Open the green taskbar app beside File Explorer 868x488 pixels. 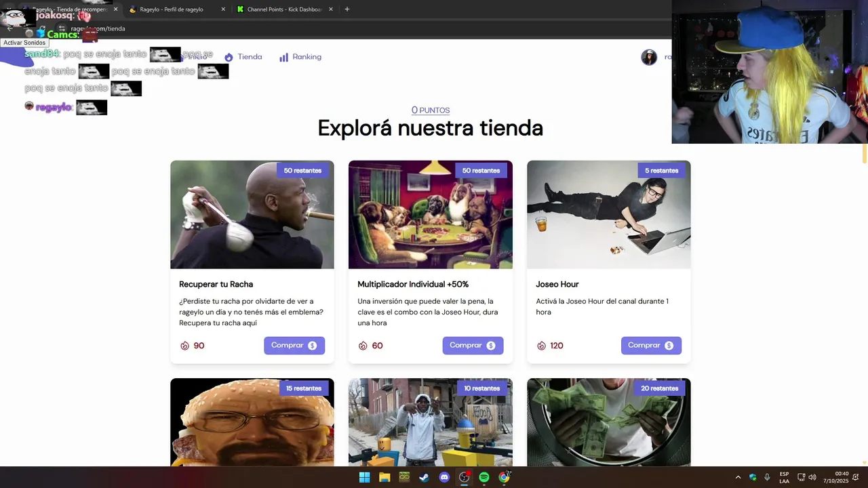(x=404, y=477)
